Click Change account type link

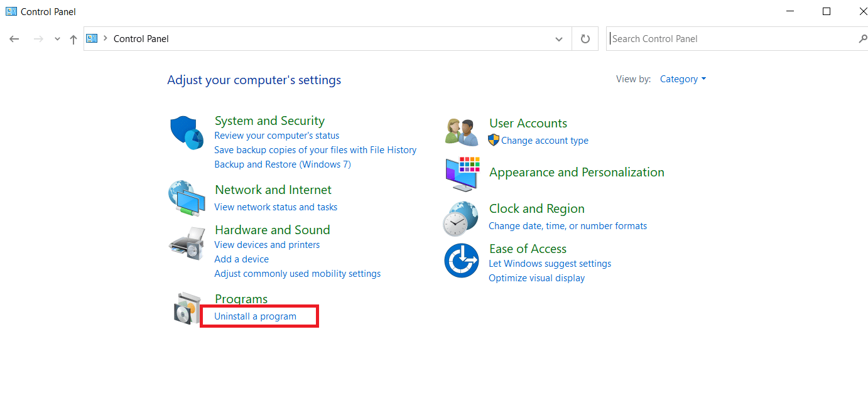[545, 141]
